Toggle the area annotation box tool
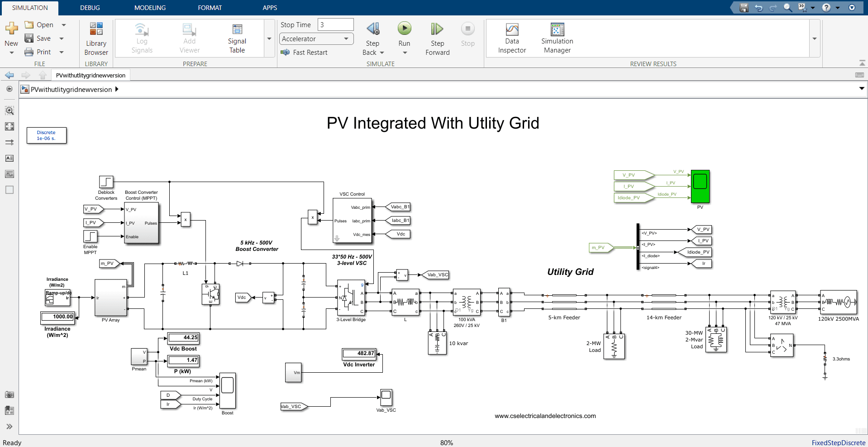Viewport: 868px width, 447px height. pos(10,190)
